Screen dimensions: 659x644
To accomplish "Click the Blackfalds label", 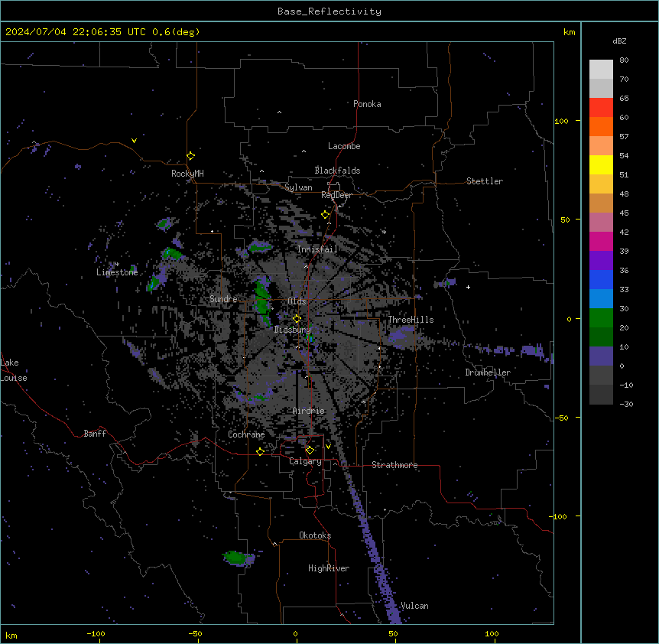I will point(337,171).
